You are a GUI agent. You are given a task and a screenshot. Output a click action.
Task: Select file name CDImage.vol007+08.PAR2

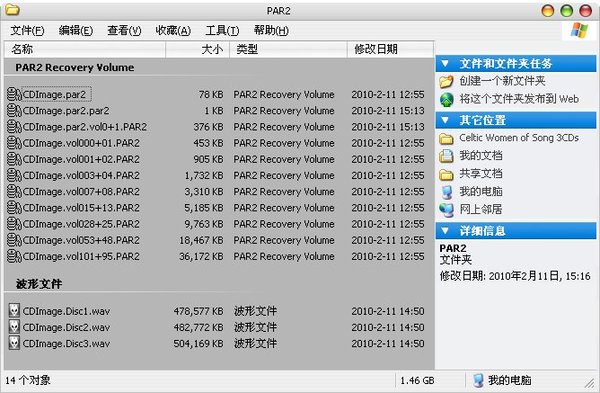coord(81,191)
